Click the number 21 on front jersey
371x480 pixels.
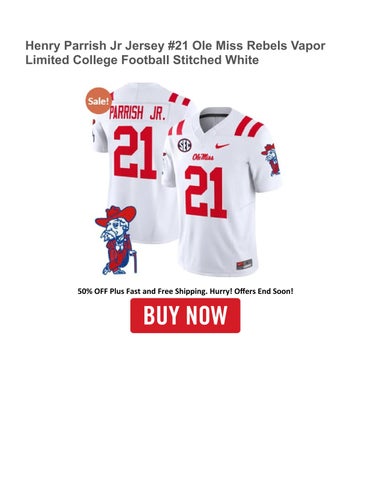(x=206, y=192)
